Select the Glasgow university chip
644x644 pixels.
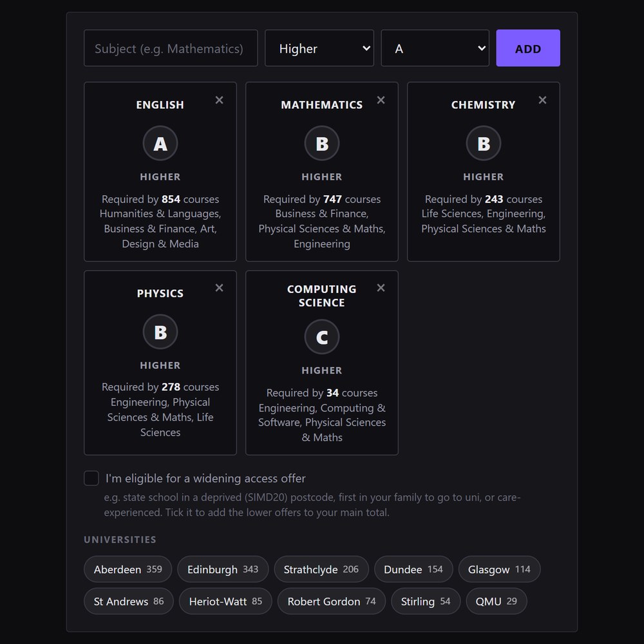[x=500, y=569]
